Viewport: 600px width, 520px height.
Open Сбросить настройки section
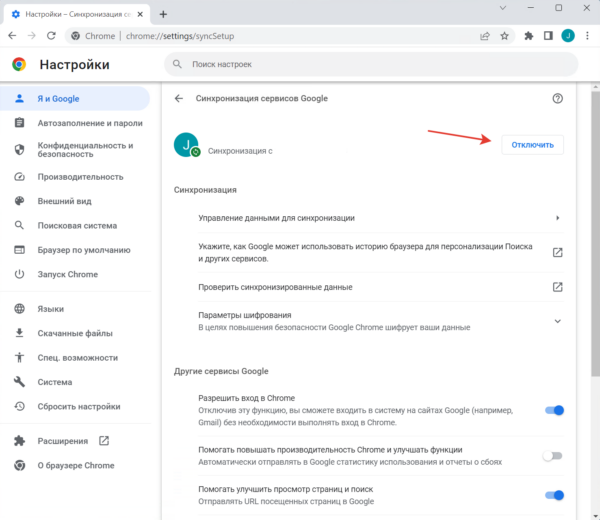(x=75, y=406)
